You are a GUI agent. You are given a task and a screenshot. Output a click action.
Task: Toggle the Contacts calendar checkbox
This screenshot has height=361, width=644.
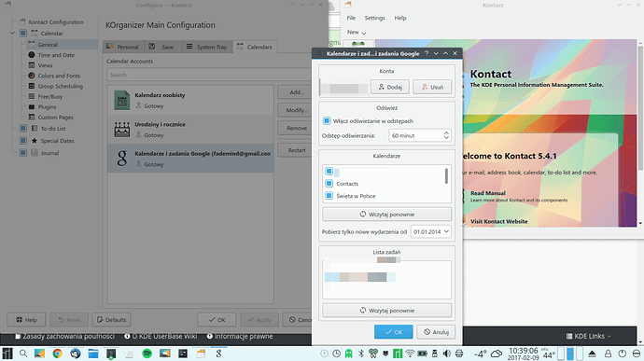pos(329,183)
